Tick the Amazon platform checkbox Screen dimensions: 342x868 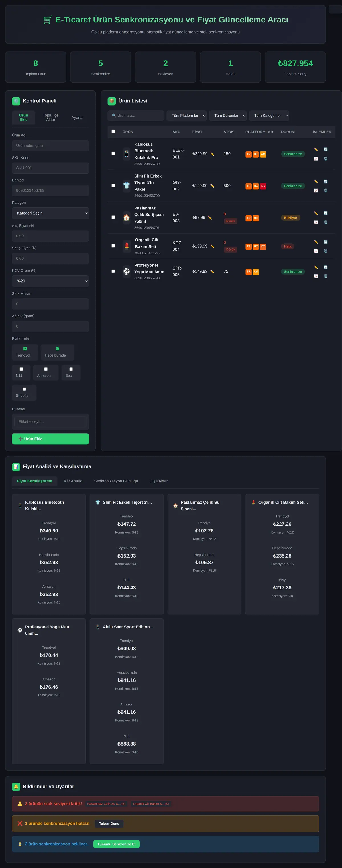pyautogui.click(x=46, y=369)
